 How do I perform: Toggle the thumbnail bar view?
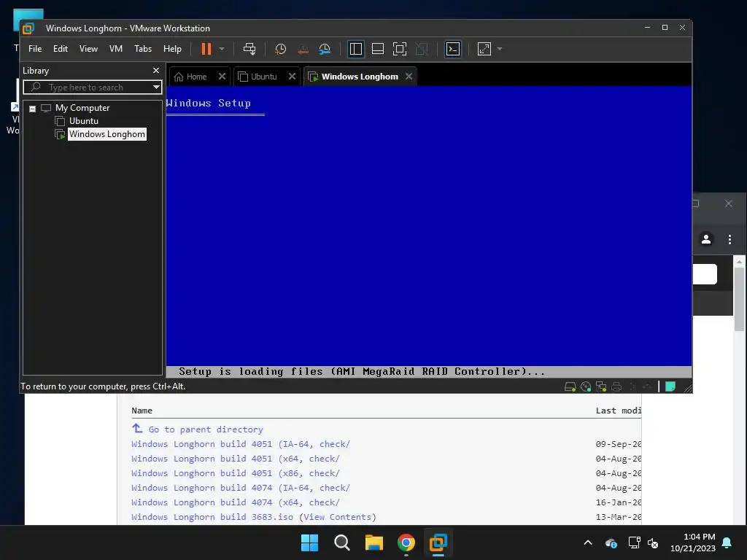377,49
